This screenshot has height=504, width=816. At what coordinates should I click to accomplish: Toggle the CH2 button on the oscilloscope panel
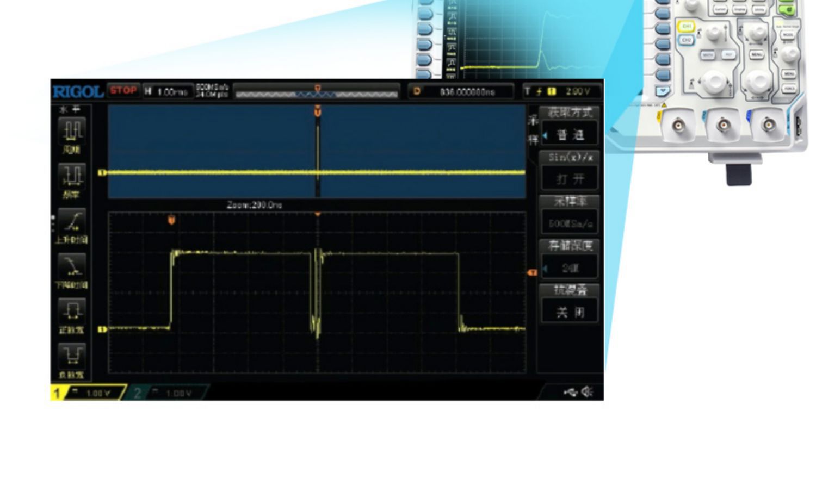pos(686,40)
